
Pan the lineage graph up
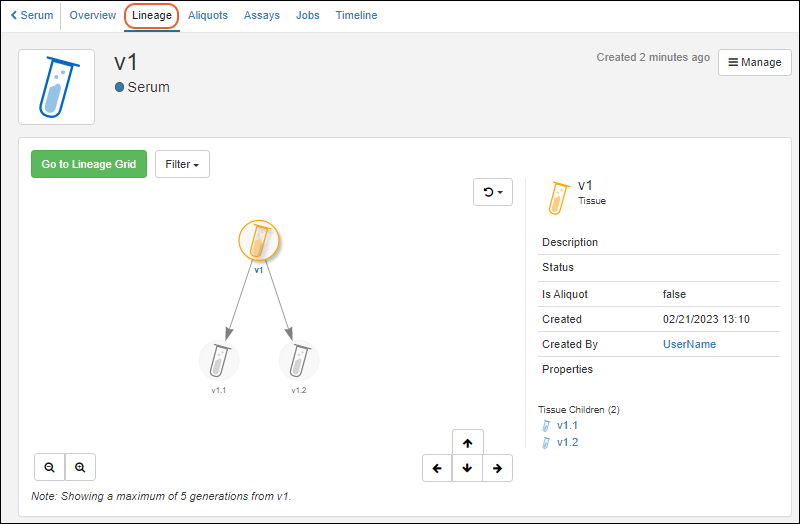(467, 443)
